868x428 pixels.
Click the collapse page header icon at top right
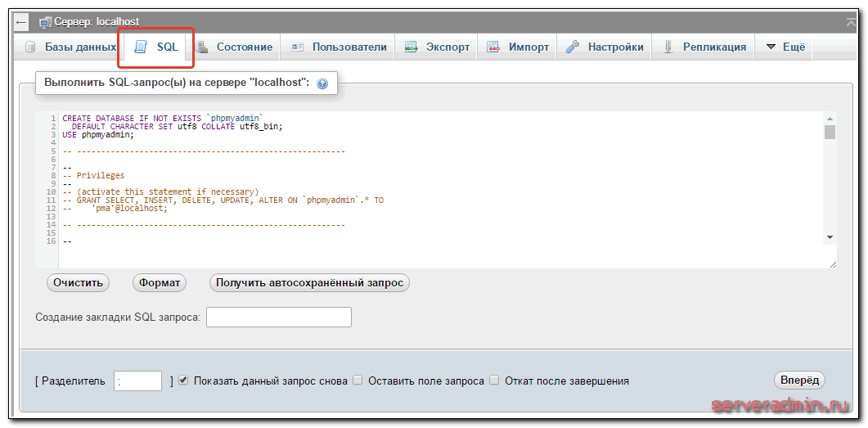(x=852, y=22)
